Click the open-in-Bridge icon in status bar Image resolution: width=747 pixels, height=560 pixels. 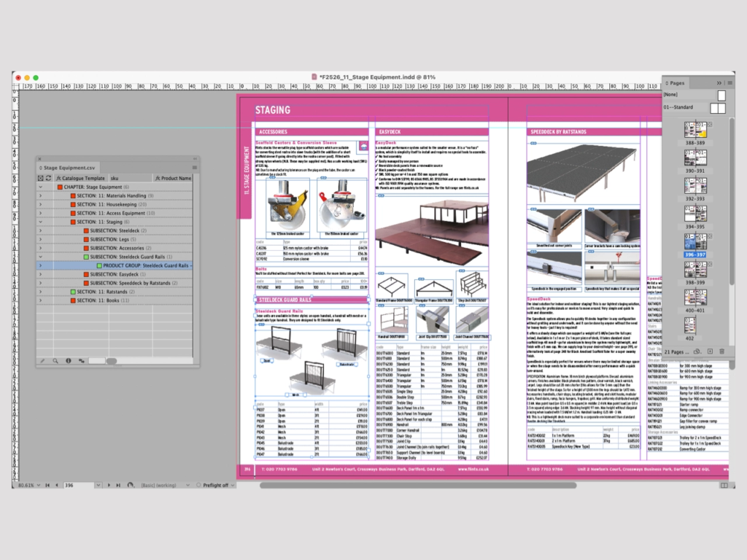click(131, 485)
